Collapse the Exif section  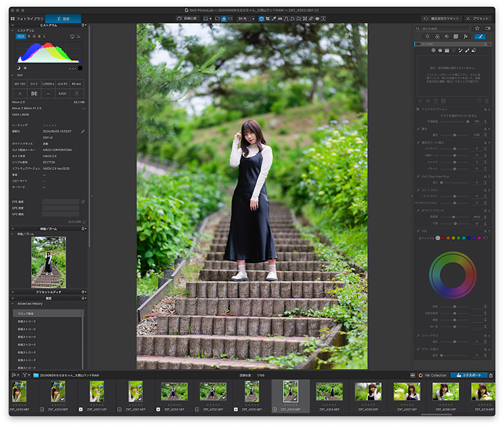click(13, 75)
